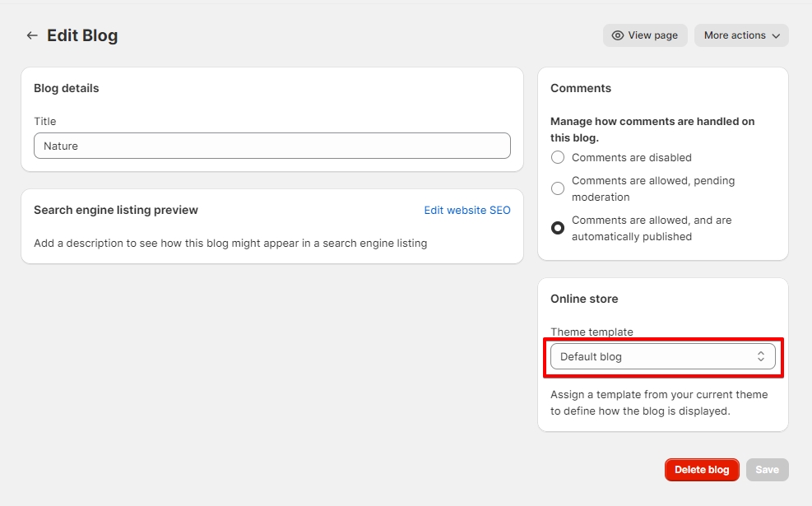Click the back arrow beside Edit Blog

(x=32, y=35)
